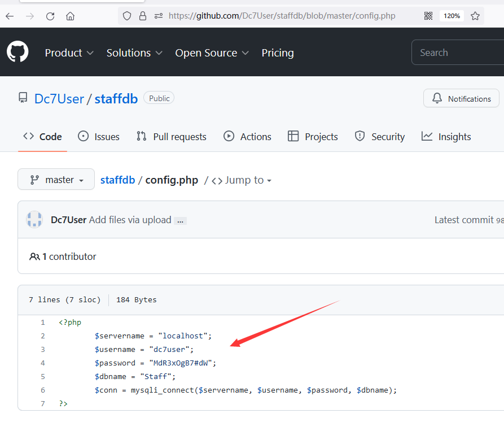Open the master branch selector dropdown
The image size is (504, 422).
click(56, 180)
